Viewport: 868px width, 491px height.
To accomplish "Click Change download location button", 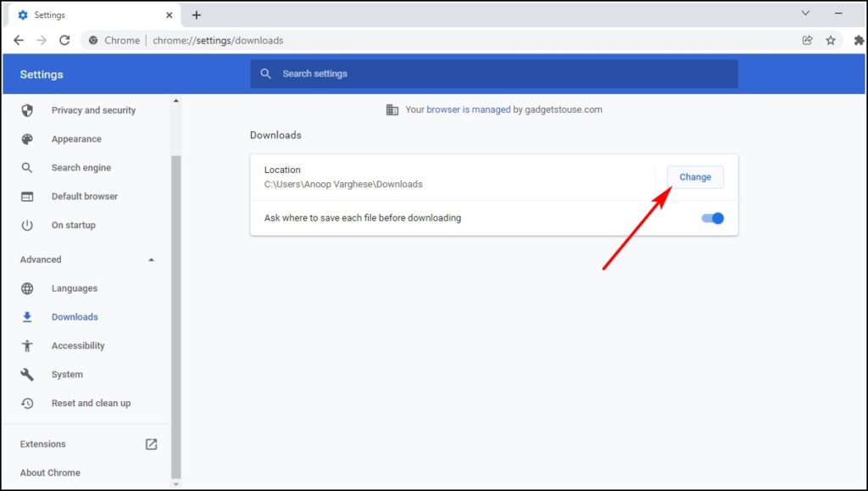I will tap(695, 177).
